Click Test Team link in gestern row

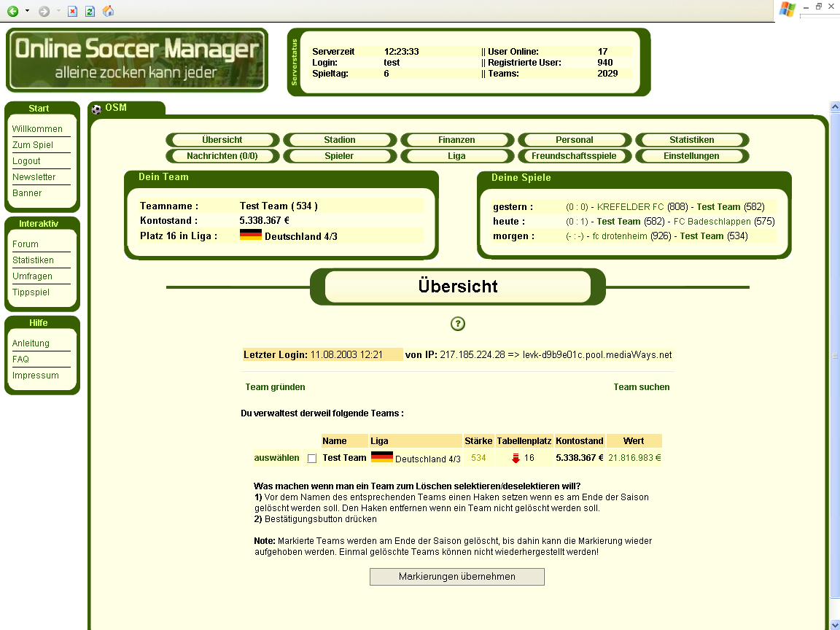tap(718, 207)
